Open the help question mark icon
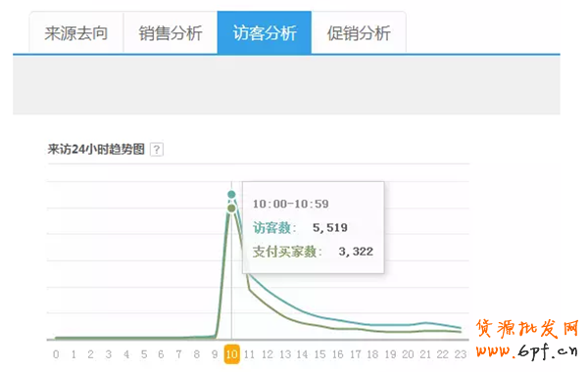 coord(157,150)
